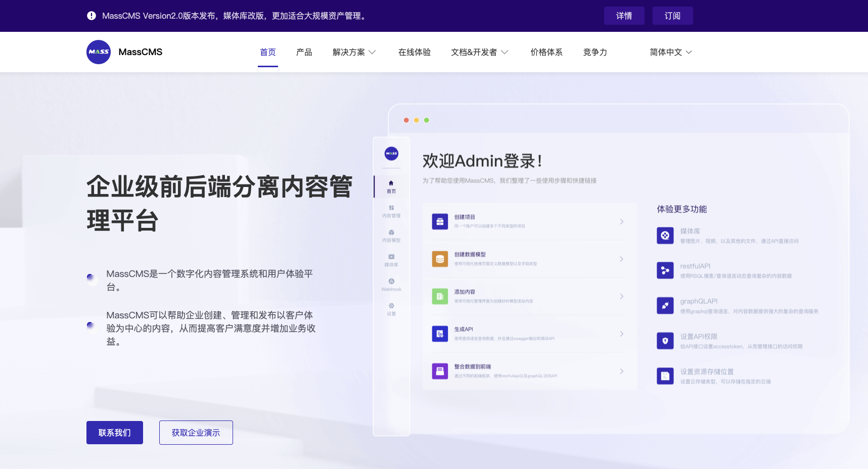Click the MassCMS round logo icon
Image resolution: width=868 pixels, height=469 pixels.
[x=99, y=52]
